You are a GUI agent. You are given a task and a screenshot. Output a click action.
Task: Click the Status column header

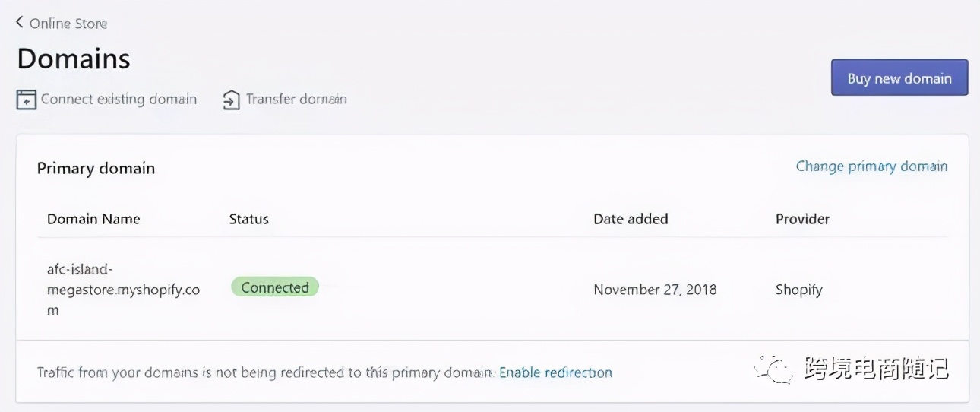[x=248, y=219]
